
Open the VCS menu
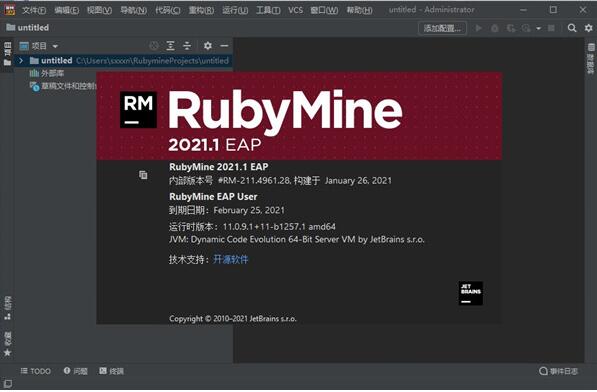click(x=295, y=10)
